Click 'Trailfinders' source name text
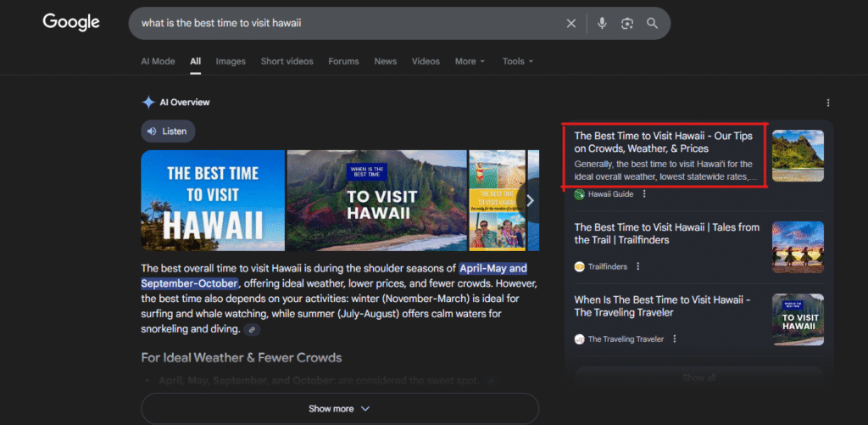Image resolution: width=868 pixels, height=425 pixels. (x=608, y=266)
